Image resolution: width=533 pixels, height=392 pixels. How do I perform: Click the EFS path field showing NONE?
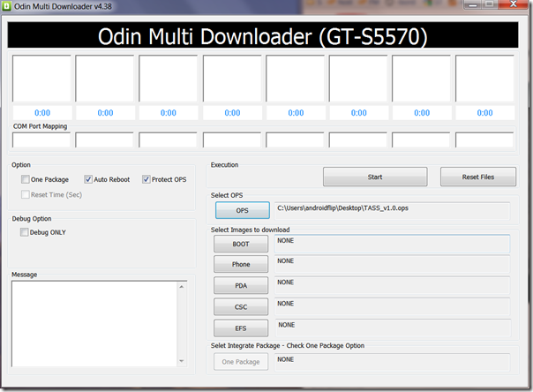[393, 328]
